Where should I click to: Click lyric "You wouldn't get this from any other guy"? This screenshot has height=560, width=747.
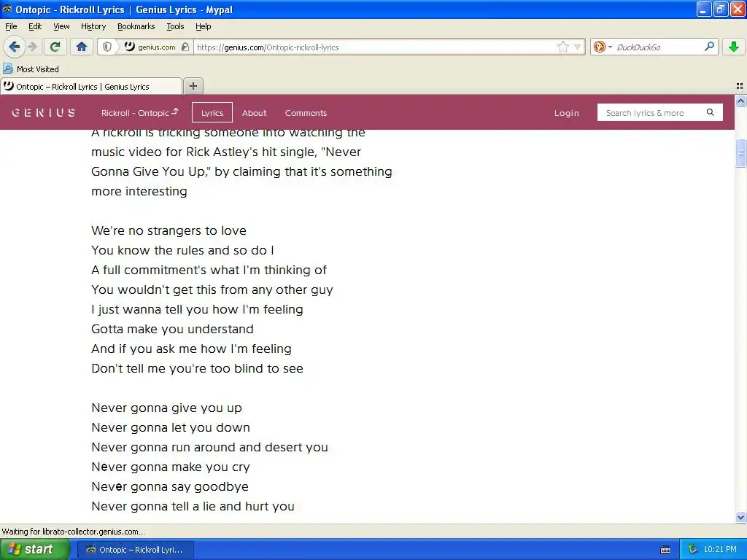[x=212, y=289]
